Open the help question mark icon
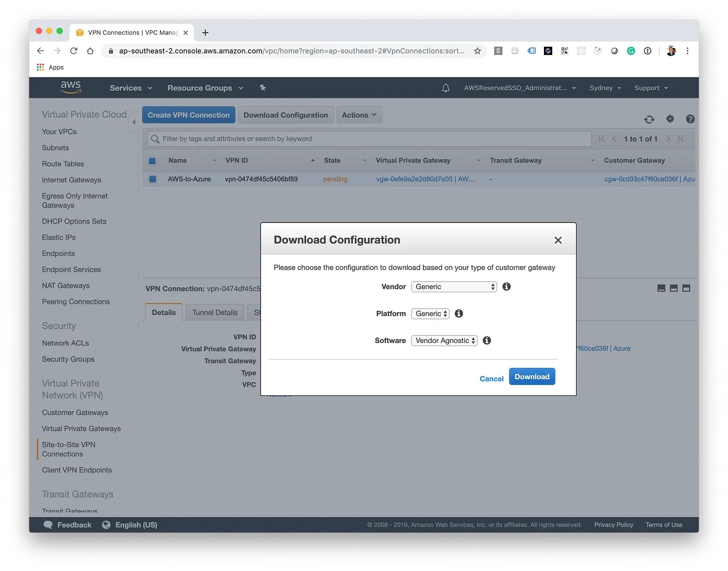 (x=690, y=119)
